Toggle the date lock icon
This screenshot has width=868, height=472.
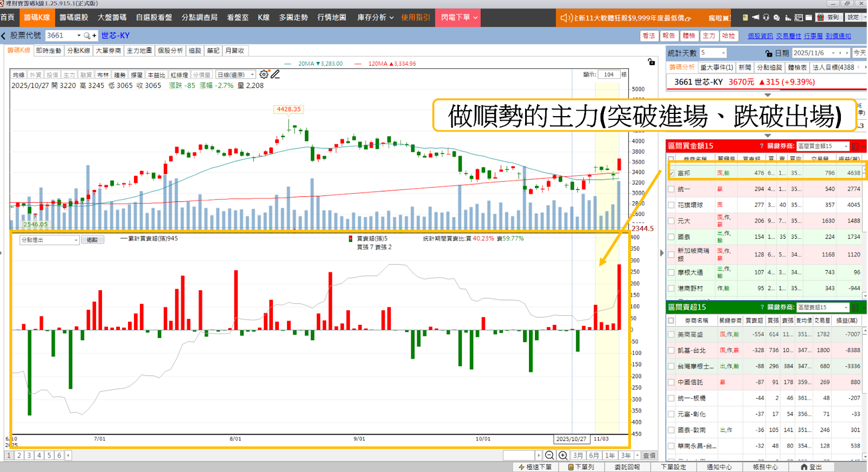769,53
